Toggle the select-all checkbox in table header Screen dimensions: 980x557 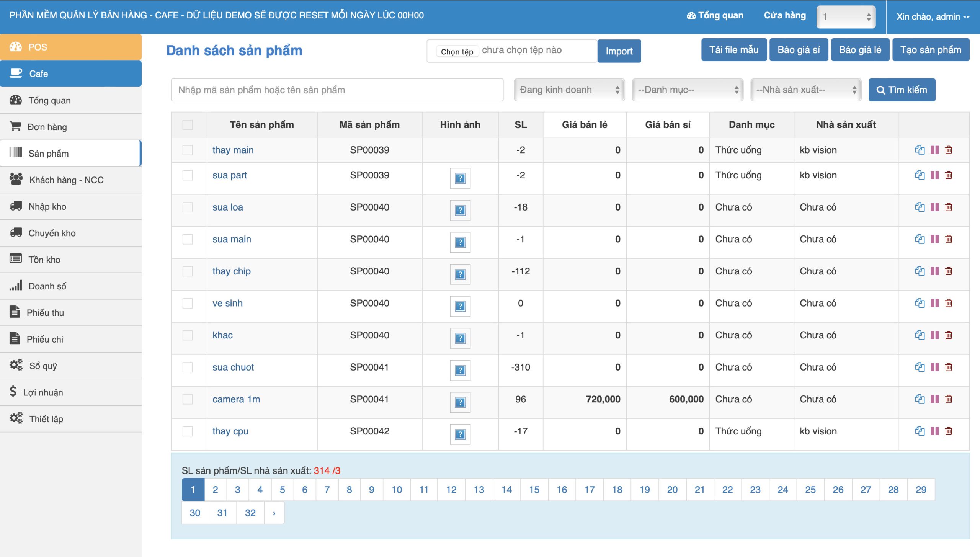click(188, 125)
